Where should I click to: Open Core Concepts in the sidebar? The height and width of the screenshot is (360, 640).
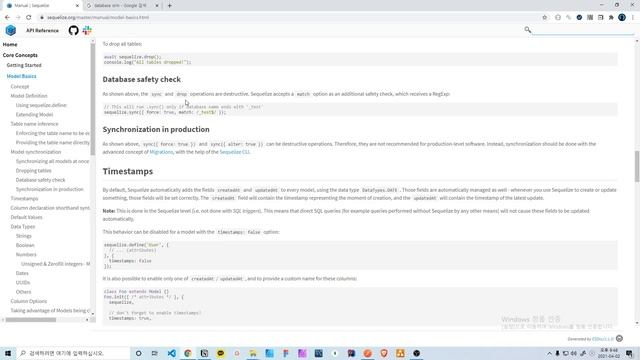coord(20,55)
